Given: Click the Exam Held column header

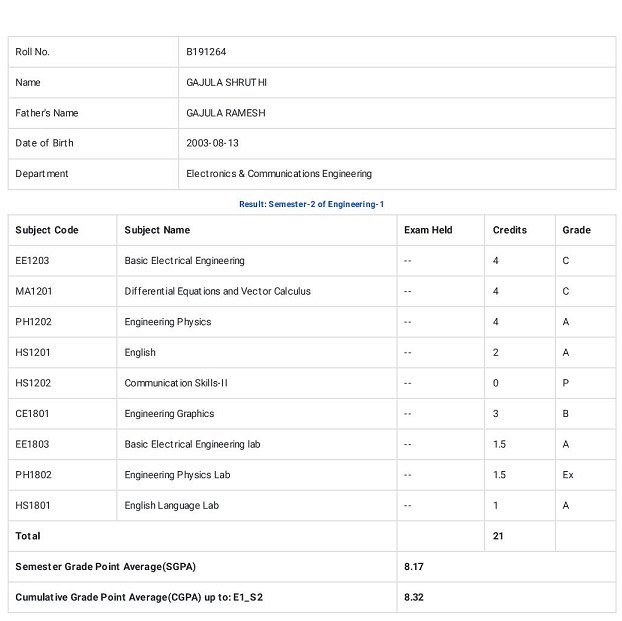Looking at the screenshot, I should click(x=428, y=230).
